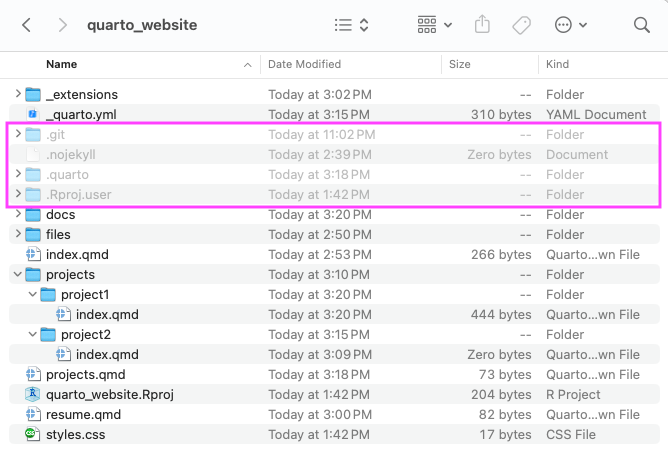Open the Share toolbar icon
Viewport: 668px width, 464px height.
(x=482, y=24)
